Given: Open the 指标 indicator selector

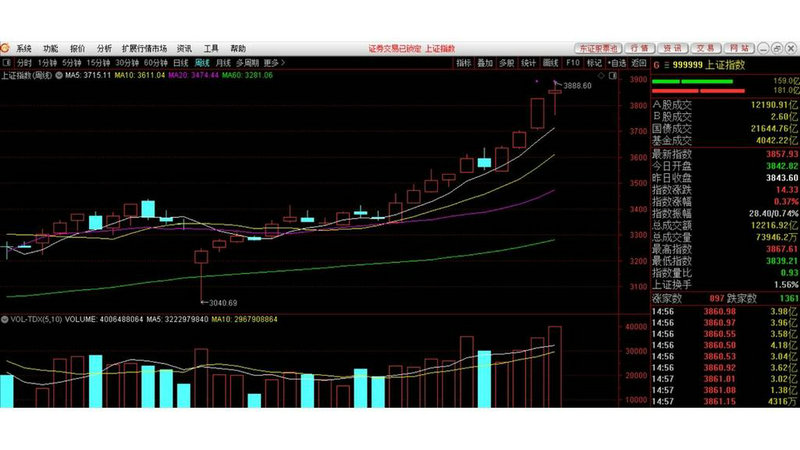Looking at the screenshot, I should (x=464, y=62).
